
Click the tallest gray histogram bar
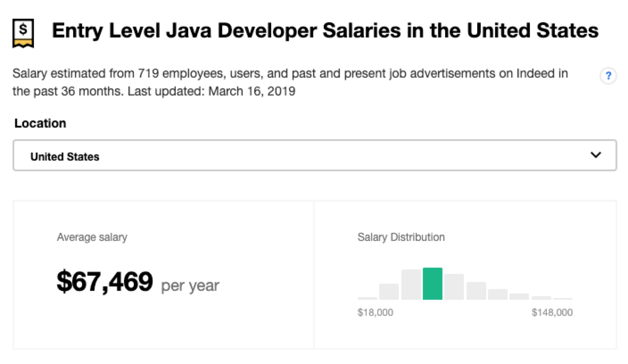click(x=411, y=284)
